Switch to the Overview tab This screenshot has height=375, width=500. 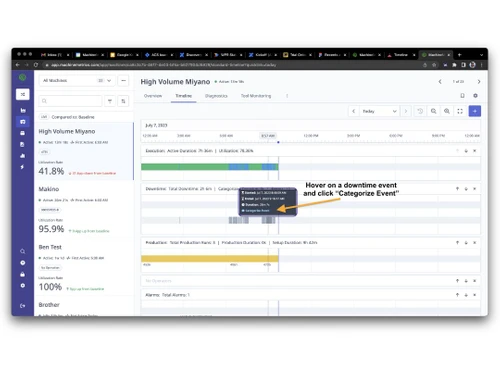153,96
